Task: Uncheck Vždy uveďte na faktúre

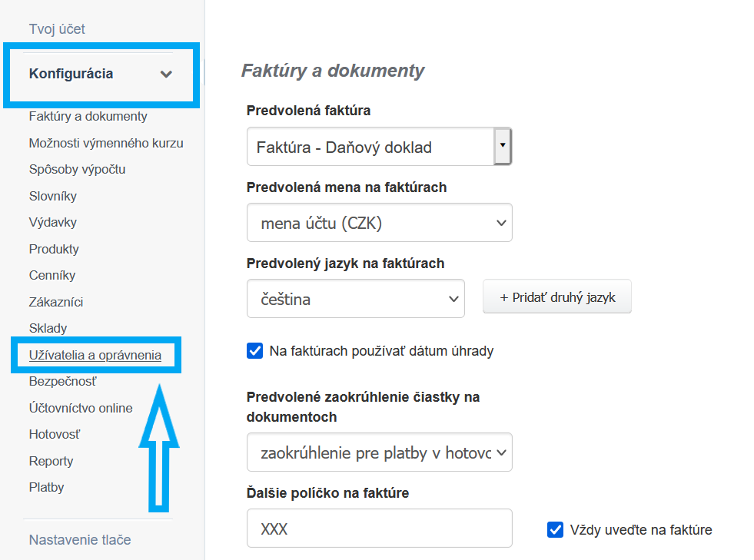Action: [555, 529]
